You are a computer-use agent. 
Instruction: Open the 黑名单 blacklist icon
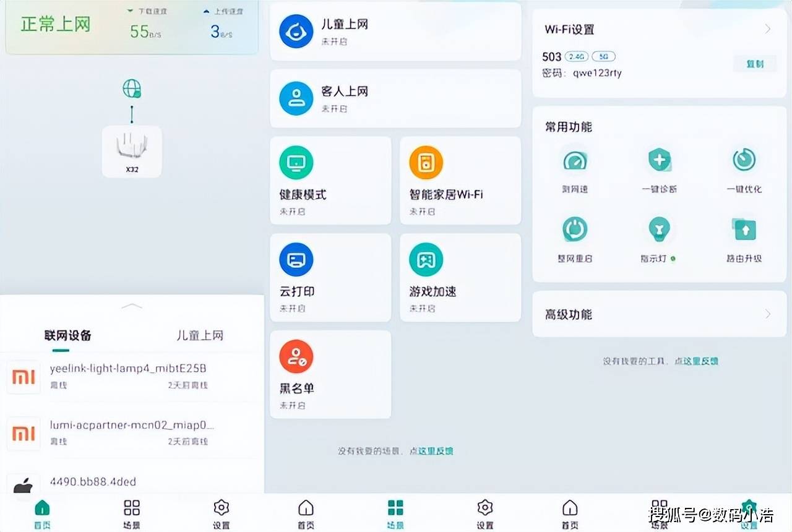(296, 357)
